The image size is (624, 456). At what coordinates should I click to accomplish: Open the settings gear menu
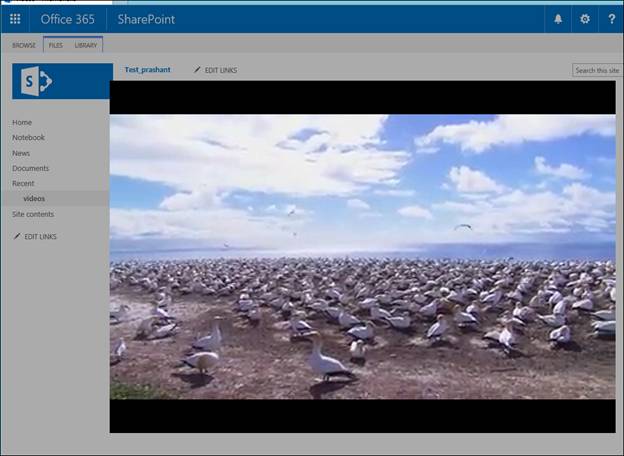click(x=585, y=19)
